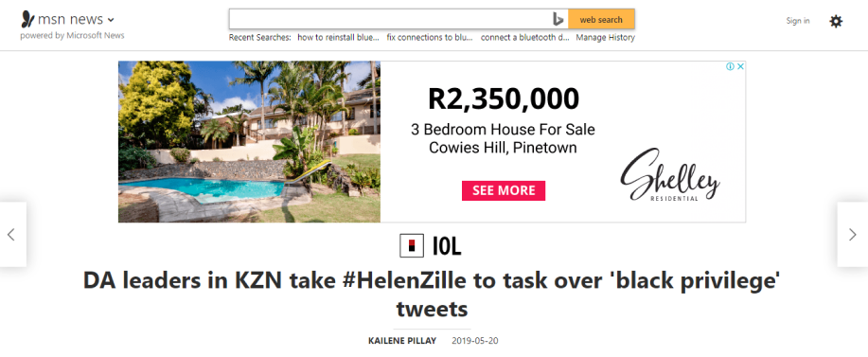868x357 pixels.
Task: Click the house with pool ad photo
Action: tap(249, 142)
